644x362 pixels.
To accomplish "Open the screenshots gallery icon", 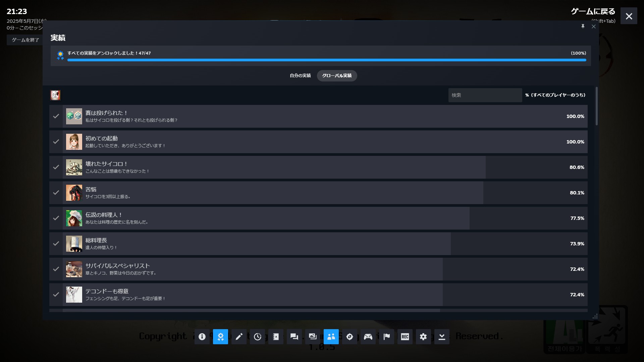I will (x=313, y=337).
